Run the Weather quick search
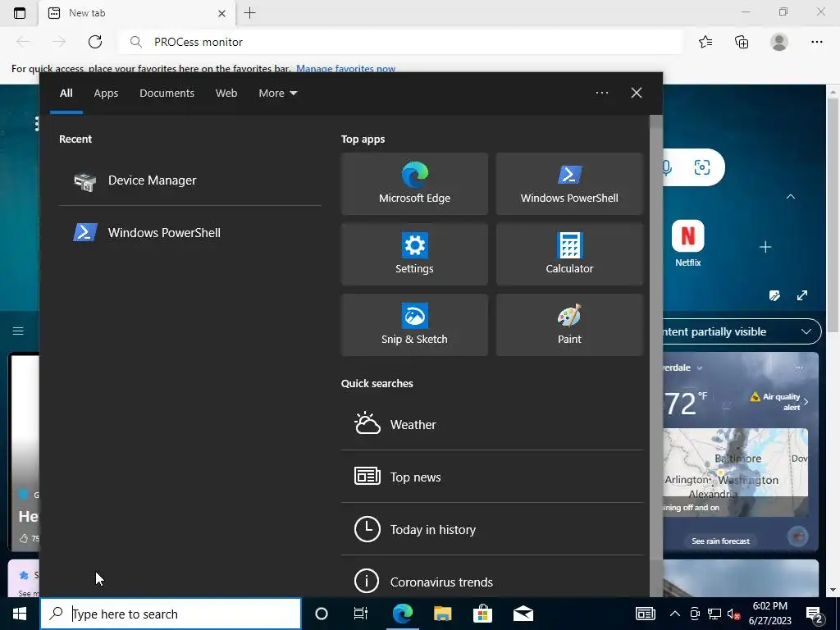Image resolution: width=840 pixels, height=630 pixels. (492, 424)
